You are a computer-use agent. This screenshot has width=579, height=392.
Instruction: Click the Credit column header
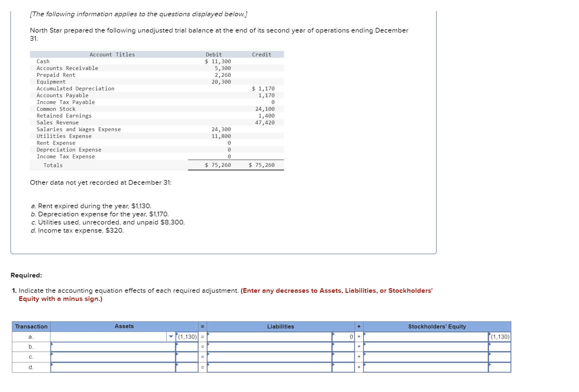(x=262, y=55)
